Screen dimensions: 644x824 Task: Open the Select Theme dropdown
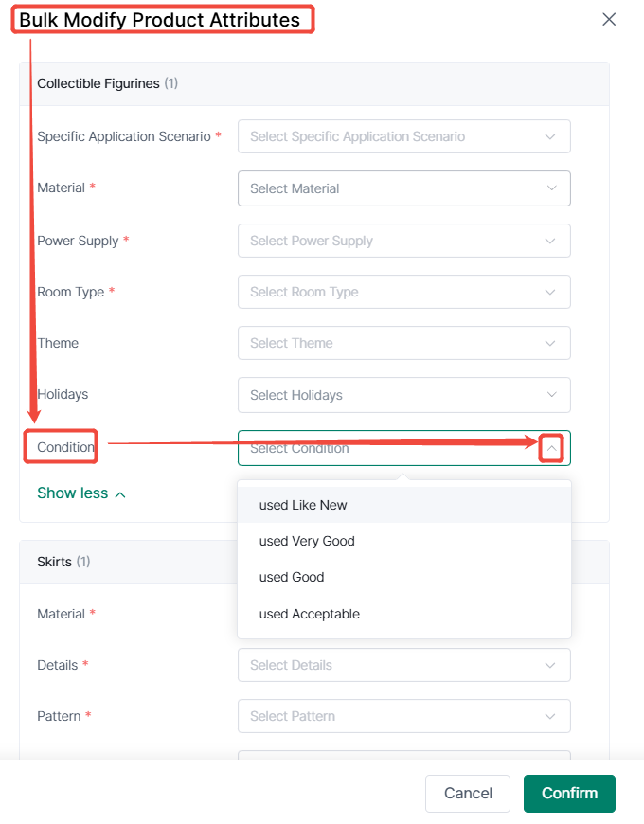(404, 343)
